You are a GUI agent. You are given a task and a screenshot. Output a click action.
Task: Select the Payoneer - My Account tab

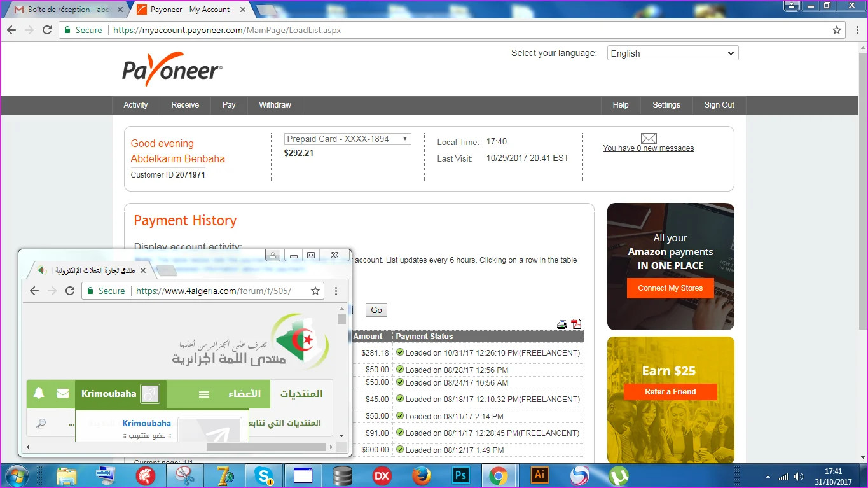tap(191, 10)
